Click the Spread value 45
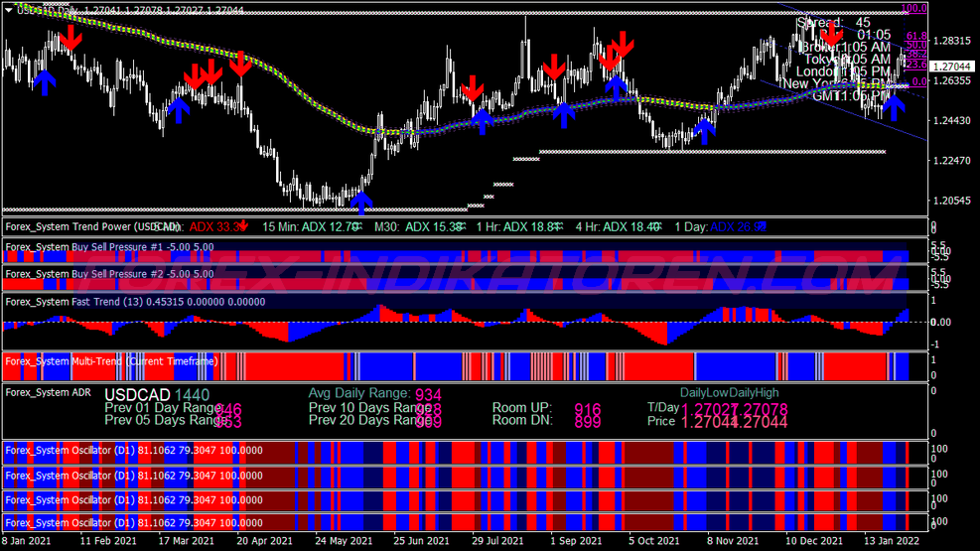This screenshot has width=980, height=551. [863, 23]
